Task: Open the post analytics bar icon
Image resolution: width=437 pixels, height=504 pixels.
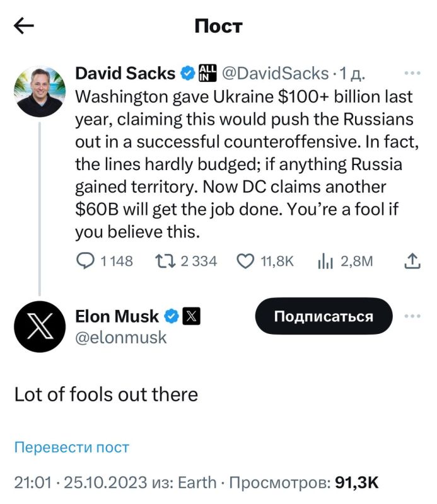Action: [325, 260]
